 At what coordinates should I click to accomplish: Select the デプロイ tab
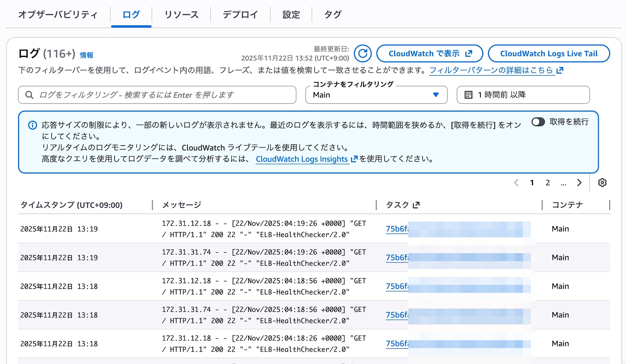240,14
